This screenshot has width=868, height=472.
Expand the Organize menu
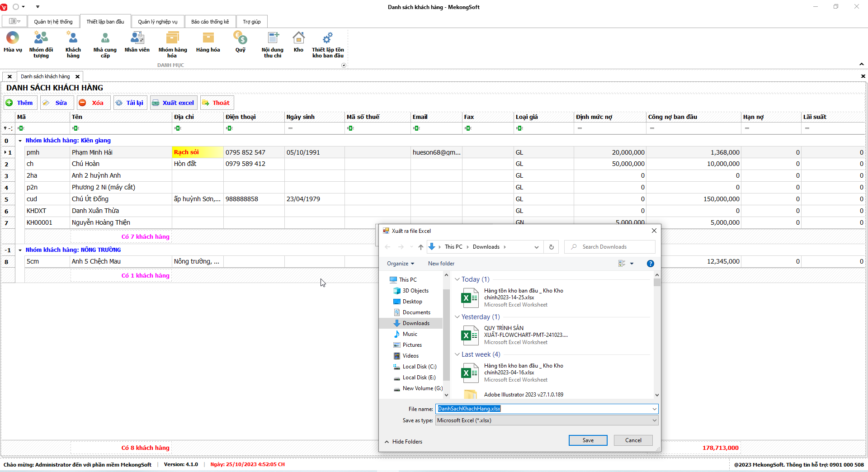[400, 264]
